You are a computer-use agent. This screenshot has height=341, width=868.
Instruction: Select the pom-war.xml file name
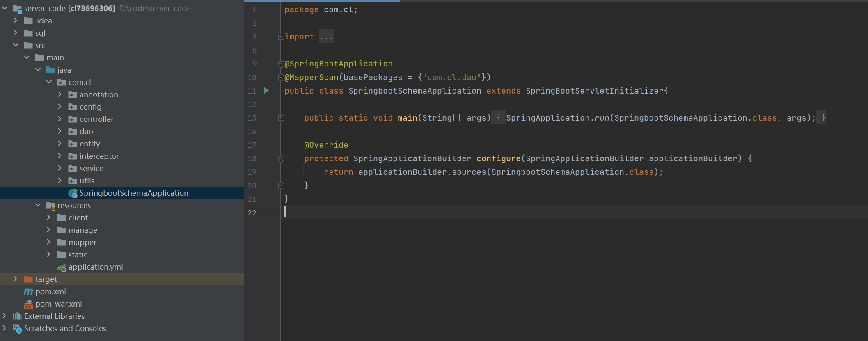point(59,304)
